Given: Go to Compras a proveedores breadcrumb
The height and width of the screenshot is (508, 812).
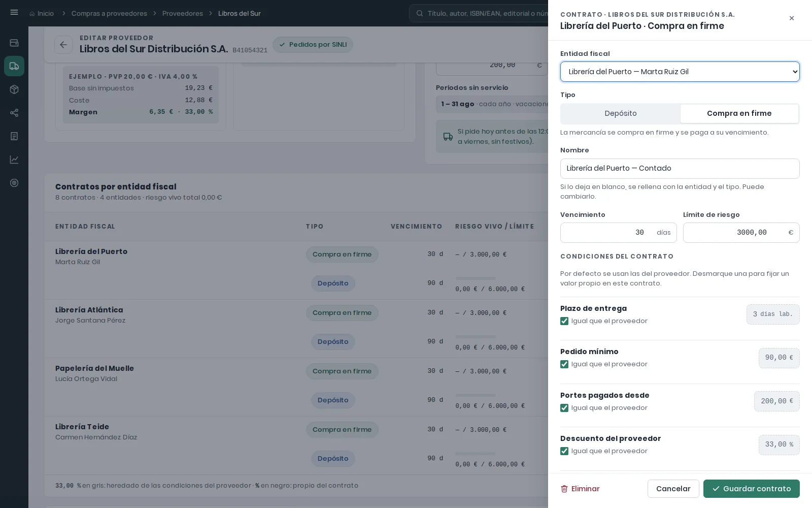Looking at the screenshot, I should coord(109,14).
